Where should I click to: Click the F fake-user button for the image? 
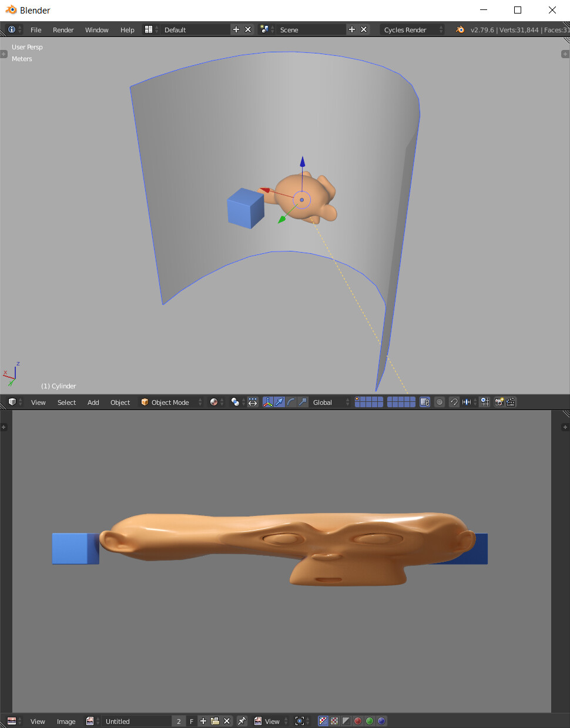point(192,721)
